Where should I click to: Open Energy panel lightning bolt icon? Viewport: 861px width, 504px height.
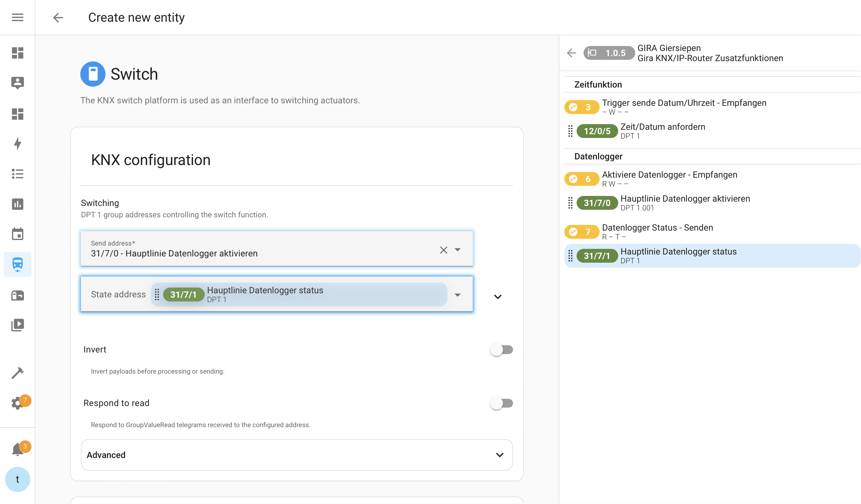[17, 144]
